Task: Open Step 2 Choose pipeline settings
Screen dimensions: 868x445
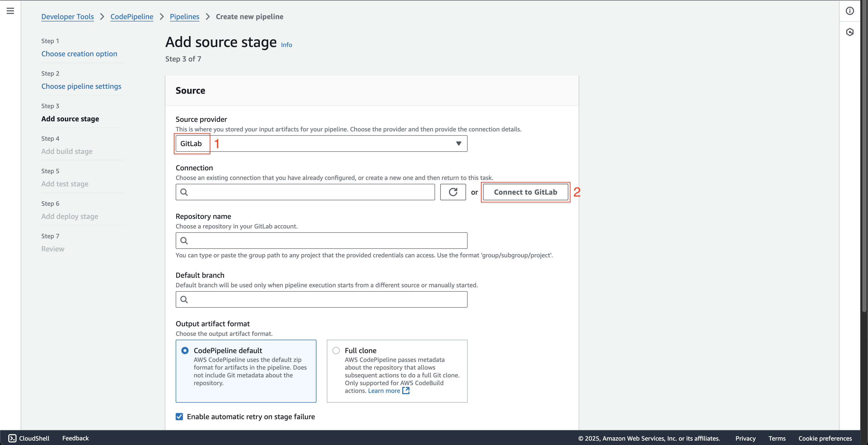Action: pyautogui.click(x=81, y=86)
